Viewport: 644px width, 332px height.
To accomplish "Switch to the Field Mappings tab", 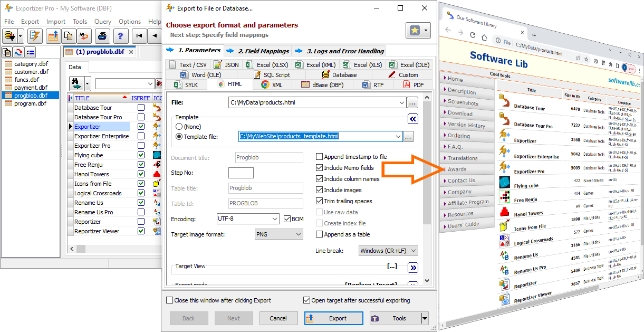I will pos(258,51).
